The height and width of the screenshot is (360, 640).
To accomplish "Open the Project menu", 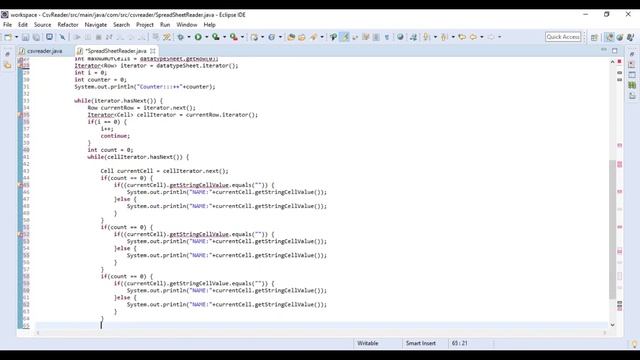I will (x=145, y=25).
